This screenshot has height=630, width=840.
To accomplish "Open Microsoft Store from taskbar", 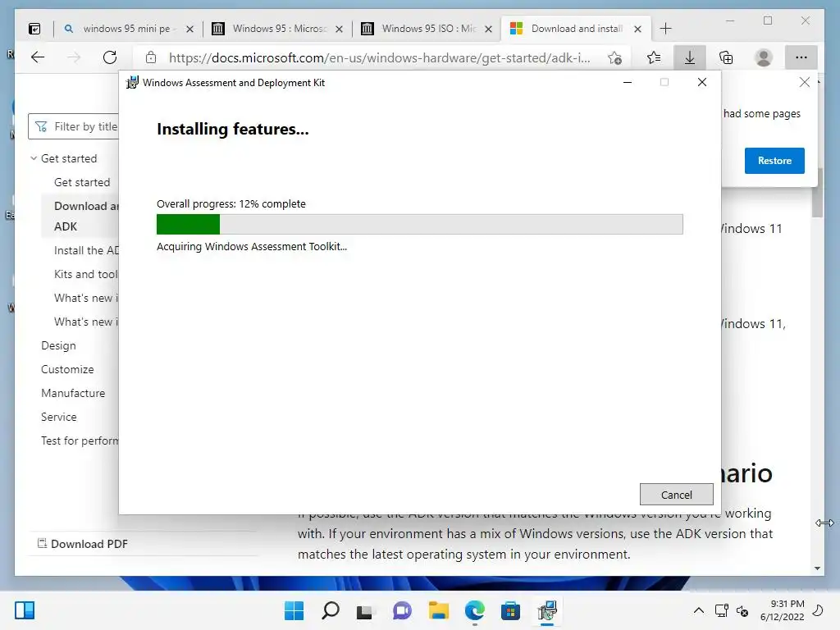I will coord(510,610).
